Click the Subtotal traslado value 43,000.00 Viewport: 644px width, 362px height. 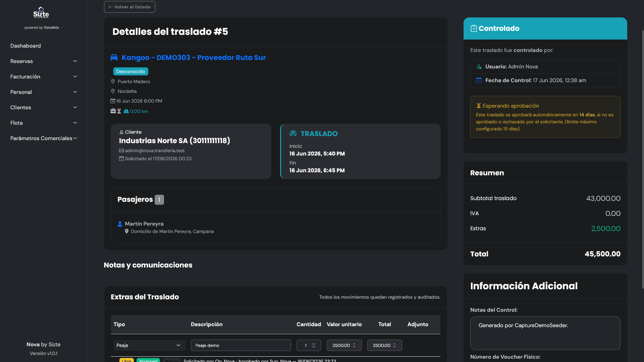pyautogui.click(x=603, y=198)
